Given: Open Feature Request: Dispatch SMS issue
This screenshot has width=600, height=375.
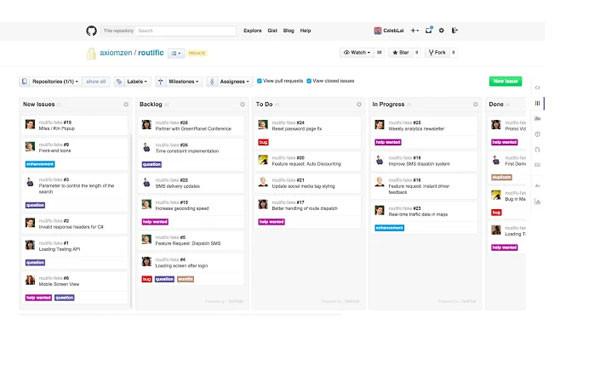Looking at the screenshot, I should click(188, 243).
